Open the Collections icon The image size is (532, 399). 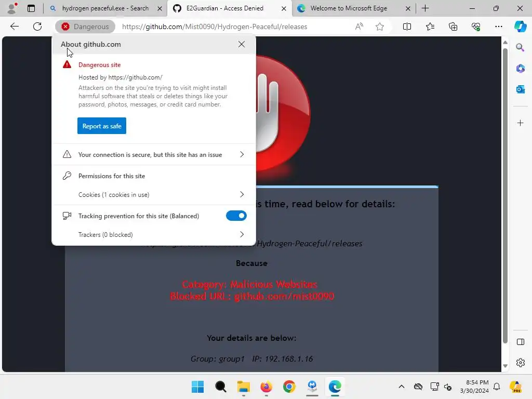tap(453, 26)
